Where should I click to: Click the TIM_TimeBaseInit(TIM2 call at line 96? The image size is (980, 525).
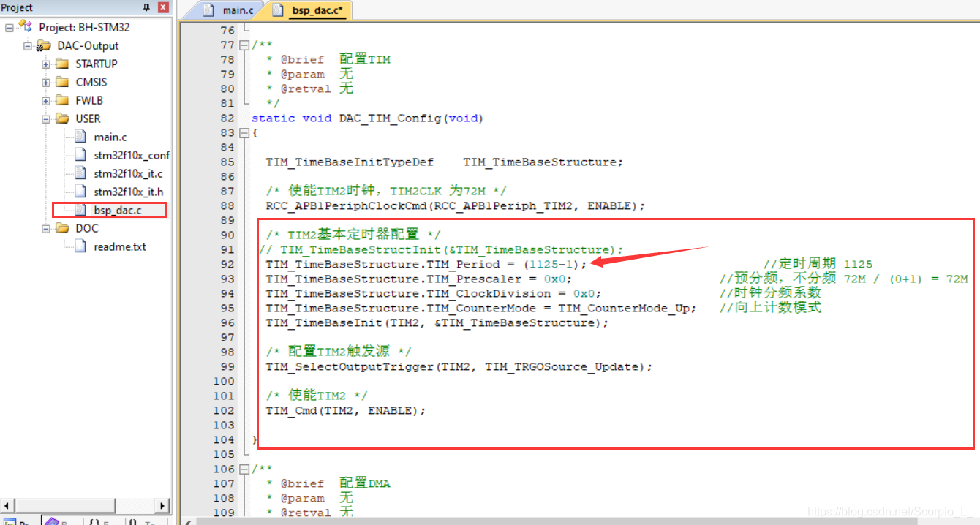437,322
